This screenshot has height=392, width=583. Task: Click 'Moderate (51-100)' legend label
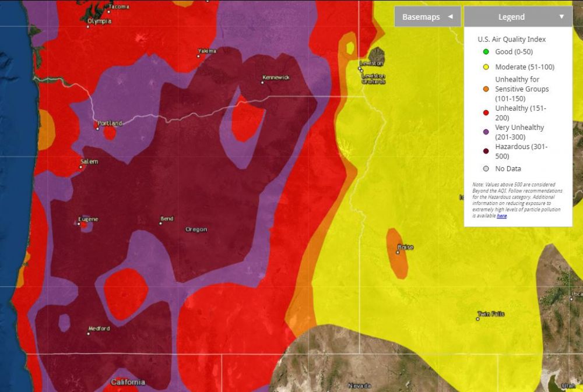tap(525, 67)
